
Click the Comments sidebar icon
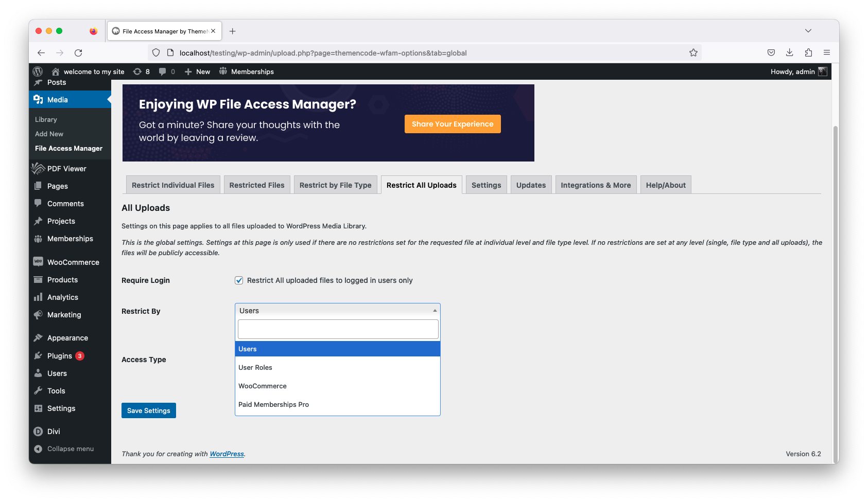(38, 203)
